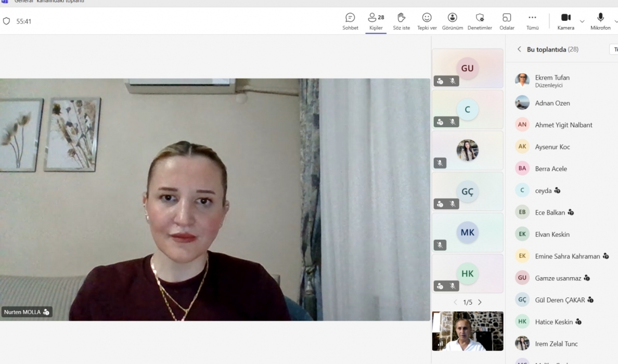The image size is (618, 364).
Task: Open the Sohbet chat panel
Action: [350, 21]
